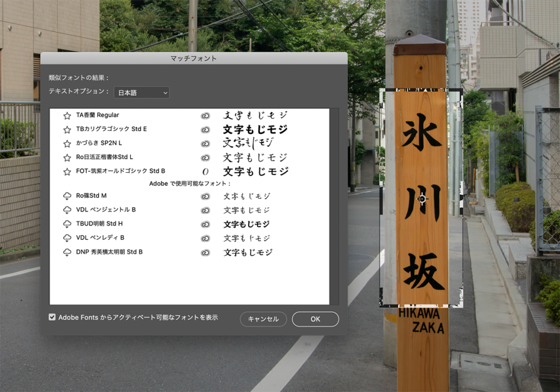Click the Ro日活正楷書体Std L sample preview
The height and width of the screenshot is (392, 560).
pyautogui.click(x=255, y=157)
